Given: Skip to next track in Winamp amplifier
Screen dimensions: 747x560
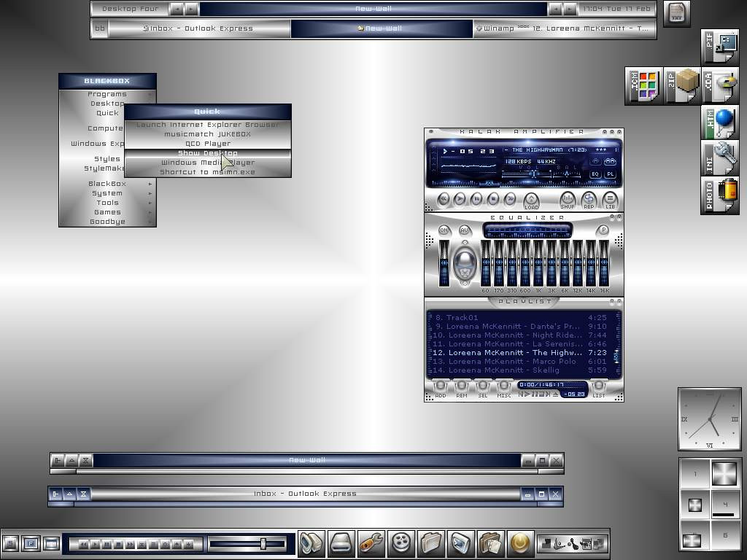Looking at the screenshot, I should pos(510,199).
